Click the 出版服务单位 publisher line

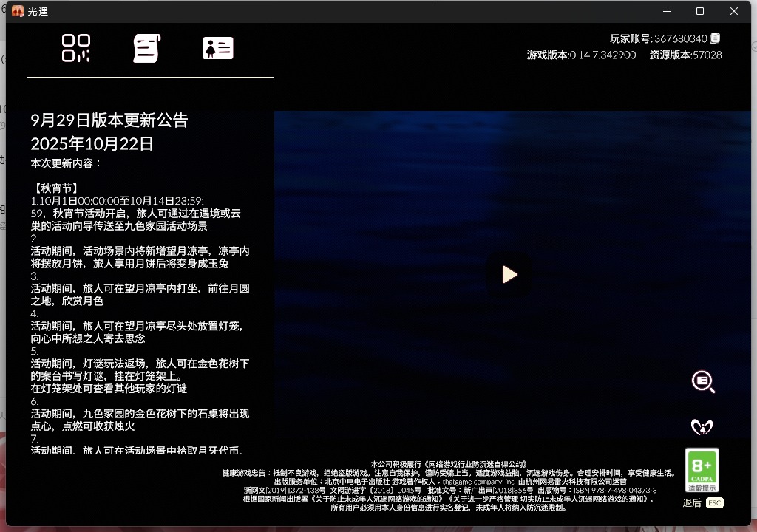pyautogui.click(x=450, y=482)
